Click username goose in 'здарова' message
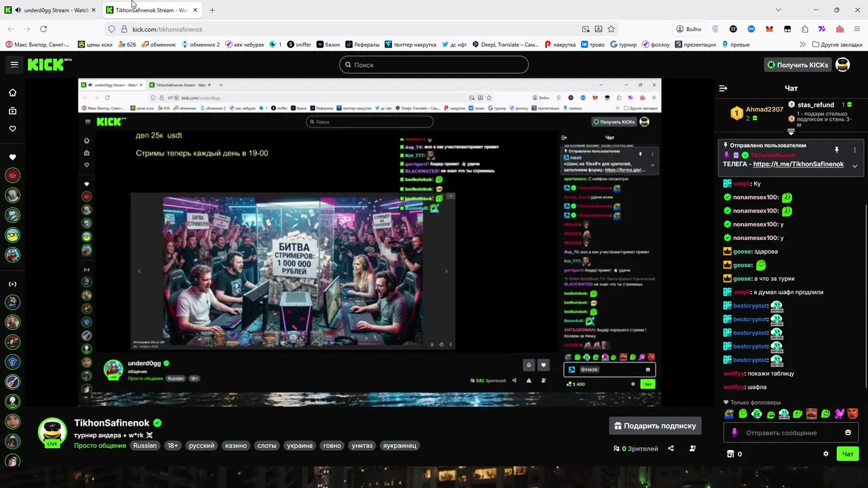 click(743, 251)
